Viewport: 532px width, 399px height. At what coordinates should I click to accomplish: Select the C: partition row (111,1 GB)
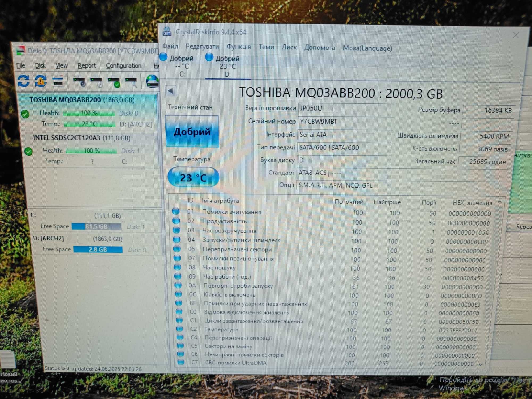click(x=96, y=221)
